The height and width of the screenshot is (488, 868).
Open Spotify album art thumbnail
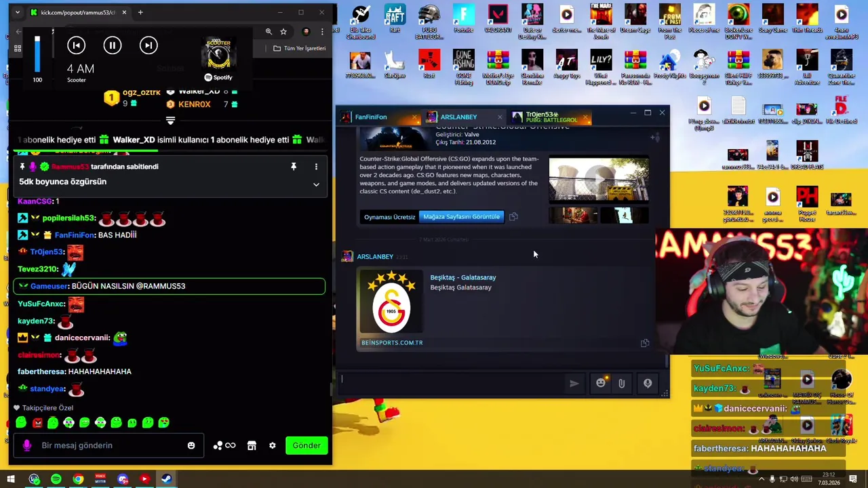[218, 52]
